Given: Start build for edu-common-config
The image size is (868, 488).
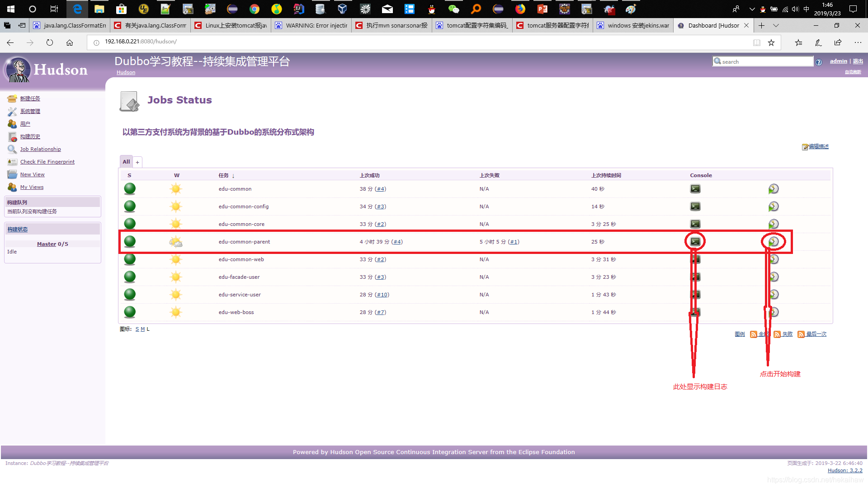Looking at the screenshot, I should tap(774, 206).
